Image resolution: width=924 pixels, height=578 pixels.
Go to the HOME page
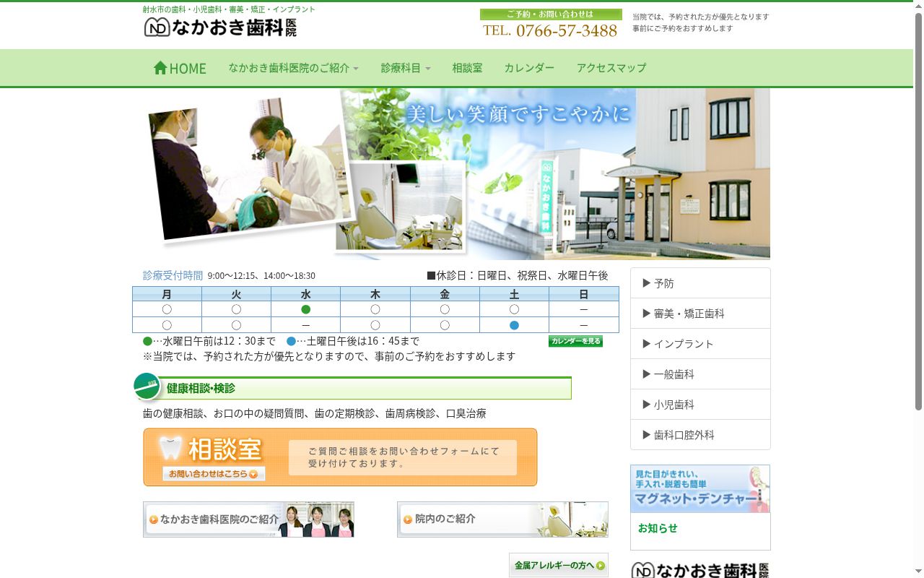pos(180,68)
